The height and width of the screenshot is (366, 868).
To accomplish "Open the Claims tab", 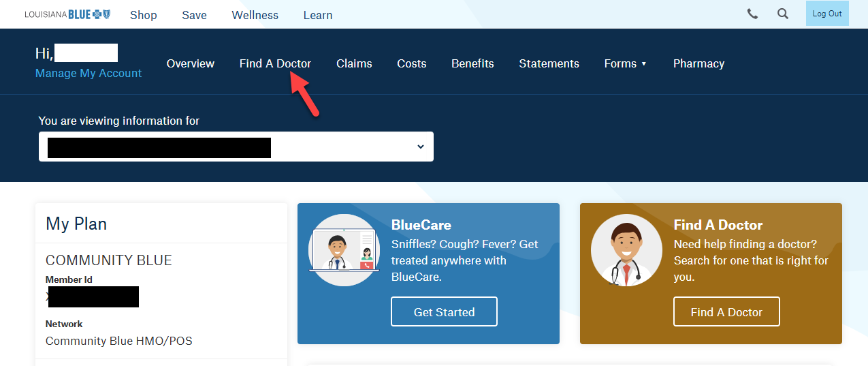I will click(x=354, y=63).
